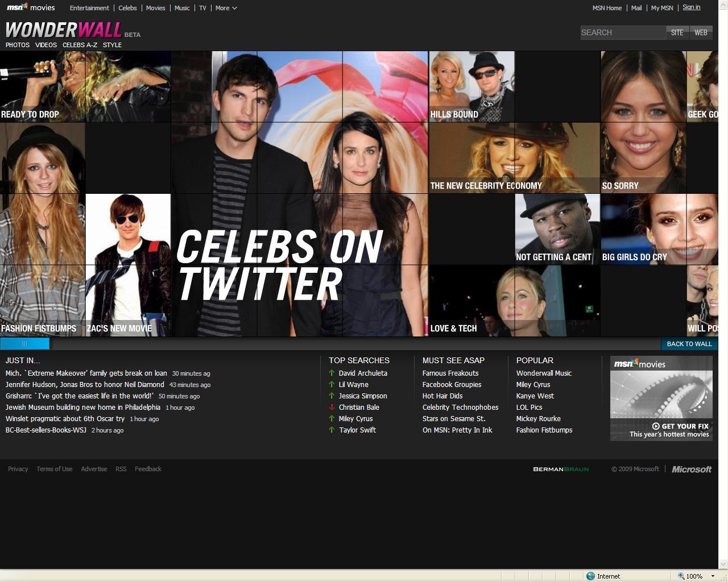Open My MSN
This screenshot has height=582, width=728.
click(x=662, y=8)
